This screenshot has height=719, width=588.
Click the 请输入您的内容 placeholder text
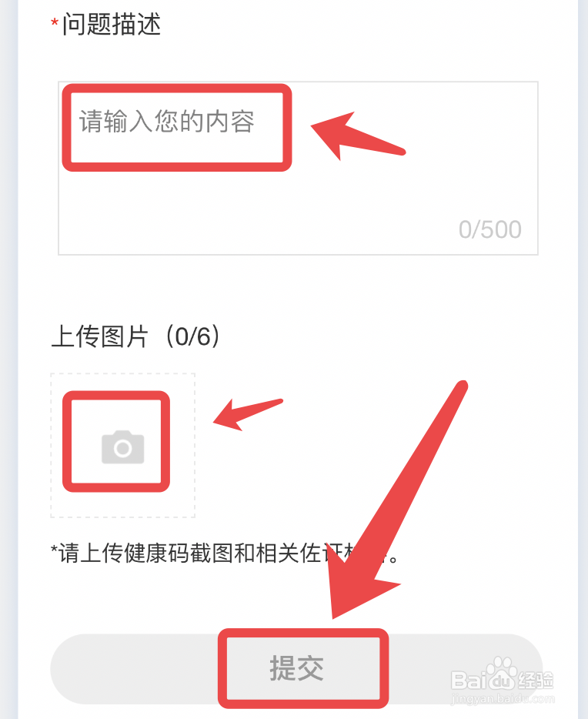(167, 122)
